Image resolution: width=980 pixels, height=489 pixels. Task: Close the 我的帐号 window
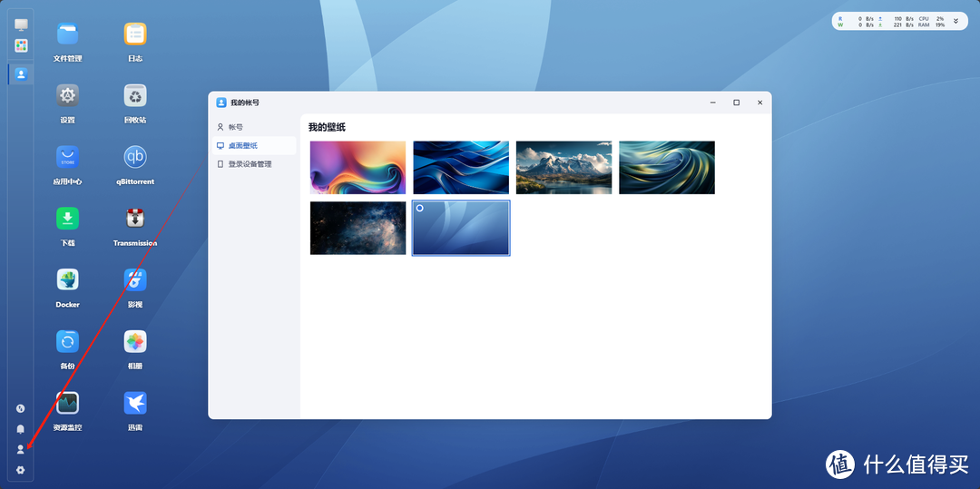(x=760, y=103)
